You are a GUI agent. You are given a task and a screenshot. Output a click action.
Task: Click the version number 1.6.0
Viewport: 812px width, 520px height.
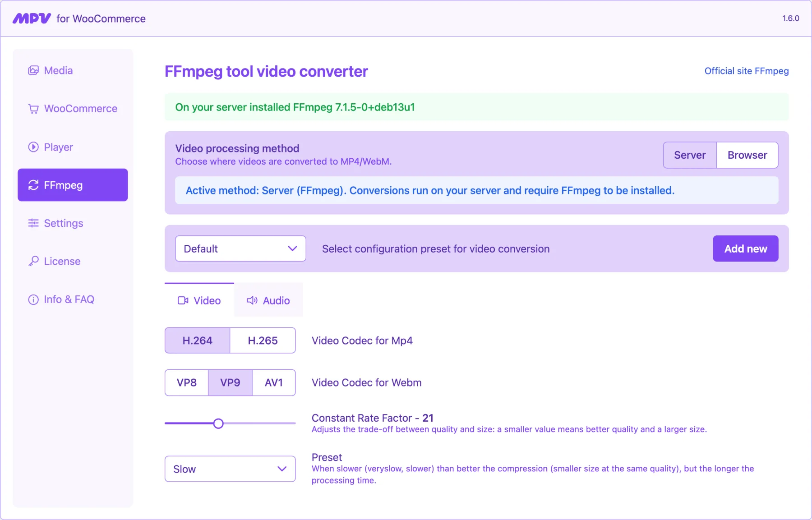[x=791, y=18]
